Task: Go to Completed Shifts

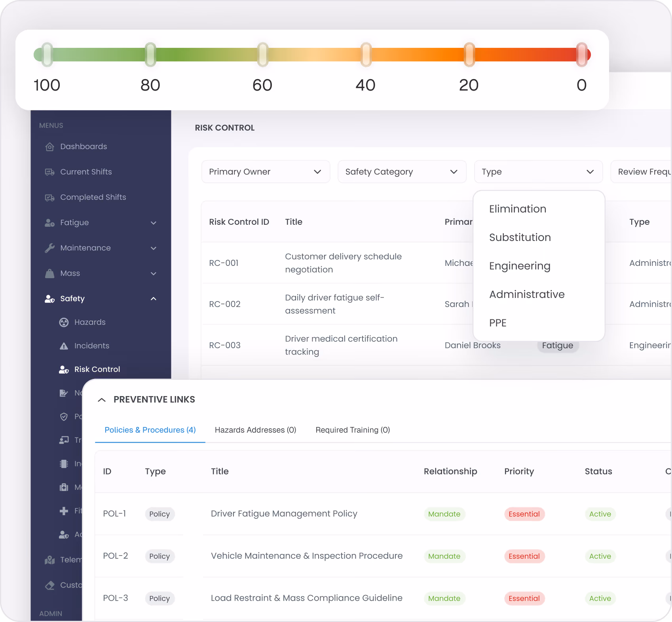Action: 93,197
